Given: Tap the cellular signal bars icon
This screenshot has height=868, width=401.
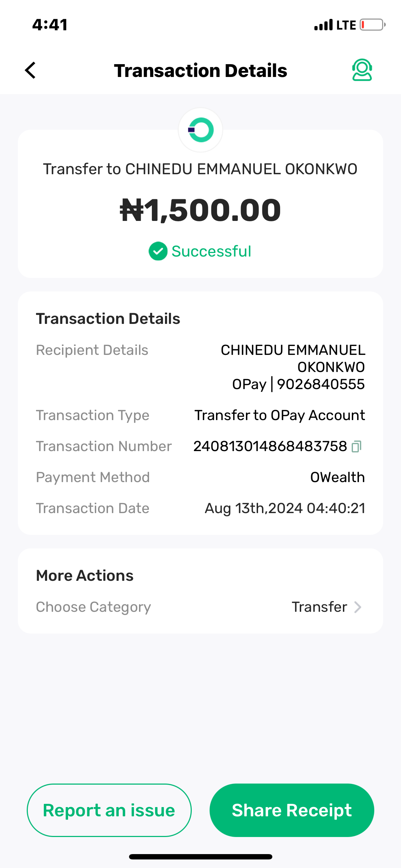Looking at the screenshot, I should coord(323,25).
